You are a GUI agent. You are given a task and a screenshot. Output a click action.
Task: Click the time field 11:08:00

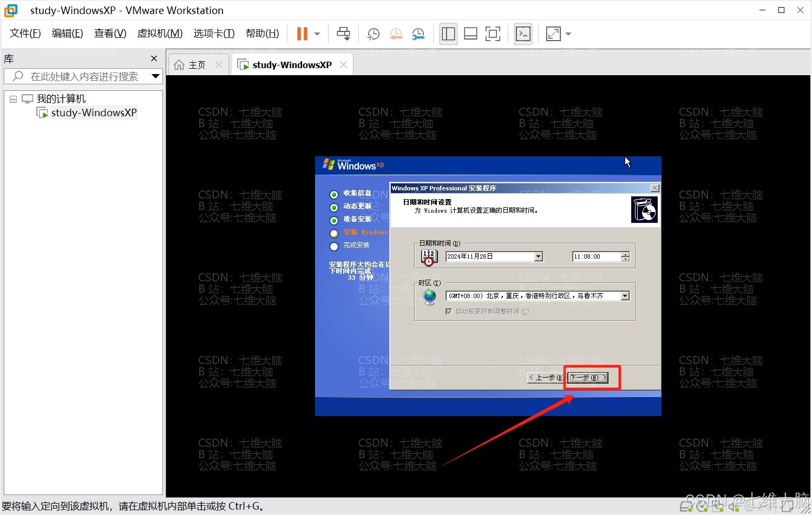click(597, 256)
